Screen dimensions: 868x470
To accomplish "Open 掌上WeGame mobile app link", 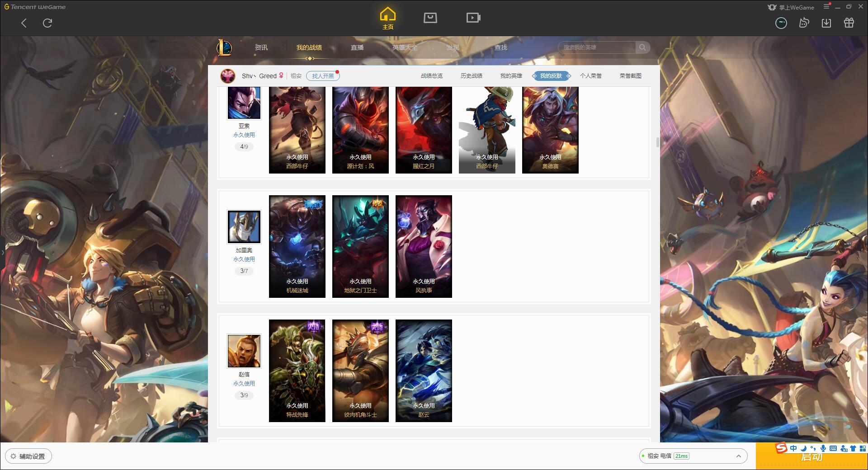I will pos(791,7).
